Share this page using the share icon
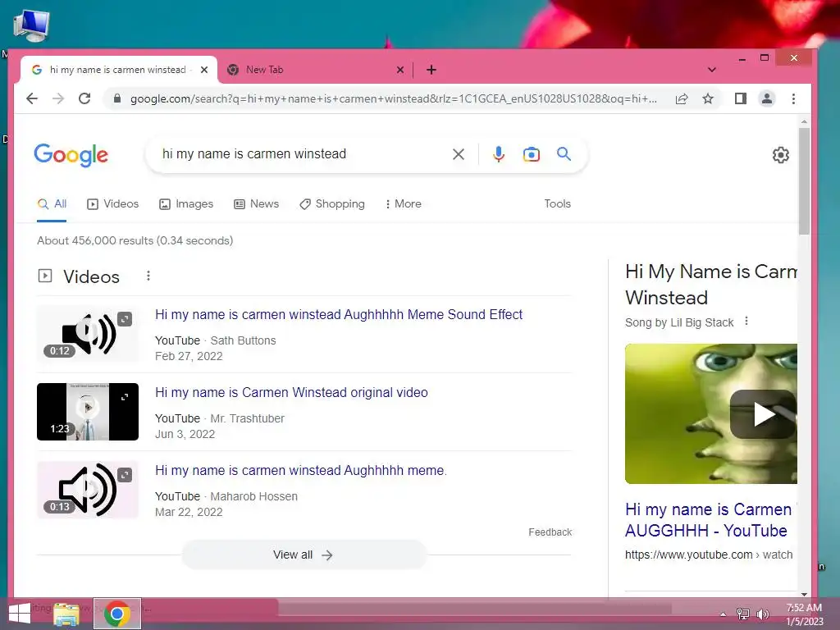 click(x=682, y=98)
